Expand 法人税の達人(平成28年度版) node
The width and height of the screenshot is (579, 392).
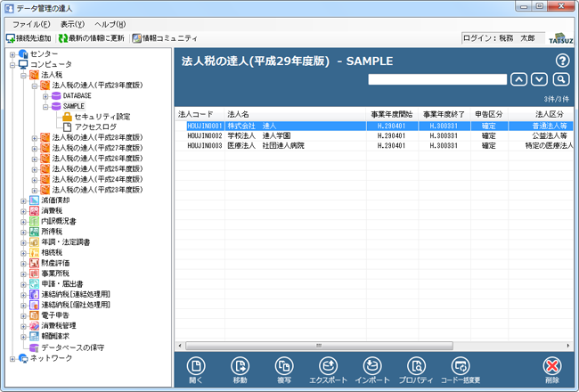point(35,138)
